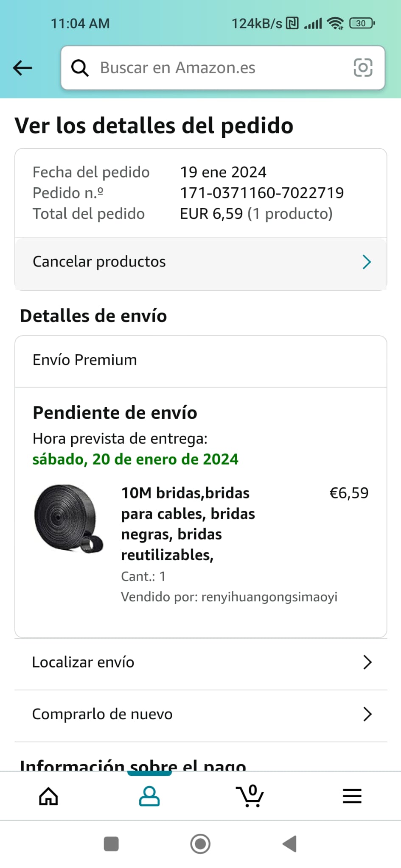Tap seller renyihuangongsimaoyi text

pyautogui.click(x=269, y=597)
